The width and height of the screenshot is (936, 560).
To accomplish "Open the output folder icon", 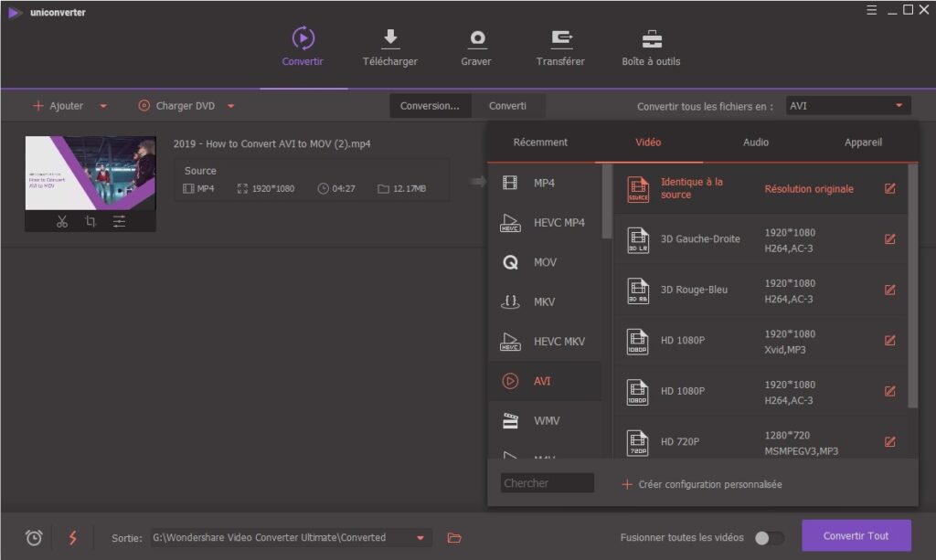I will tap(454, 538).
